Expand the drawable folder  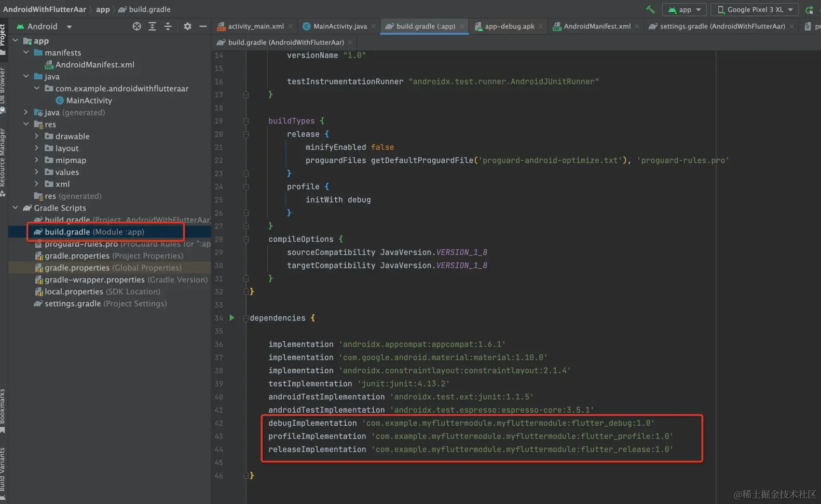(36, 136)
